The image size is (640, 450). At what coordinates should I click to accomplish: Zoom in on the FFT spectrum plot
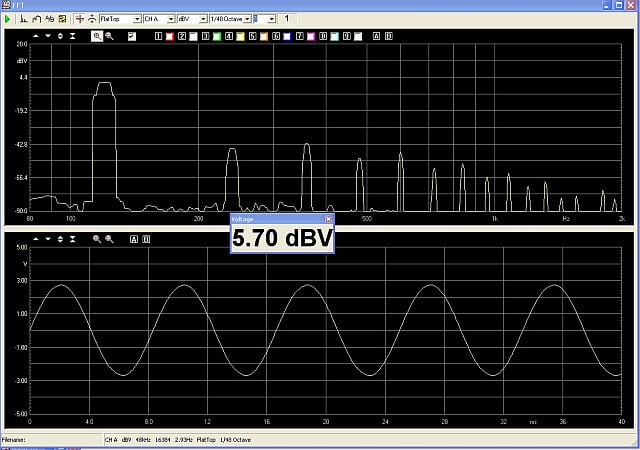click(x=97, y=36)
